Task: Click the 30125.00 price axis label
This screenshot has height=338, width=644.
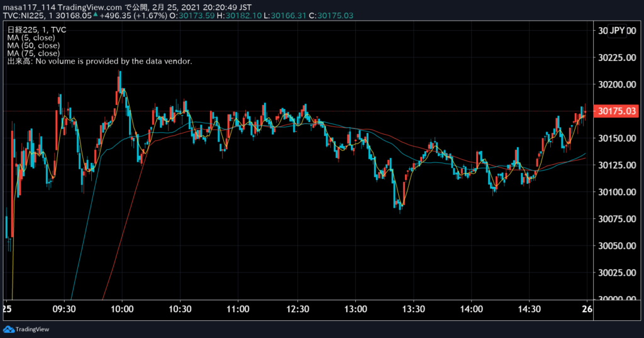Action: [x=617, y=166]
